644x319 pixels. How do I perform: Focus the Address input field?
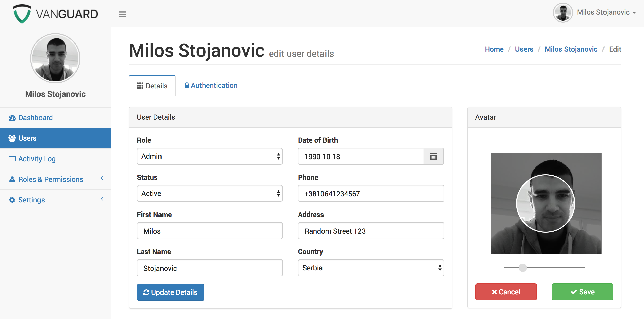(x=371, y=231)
